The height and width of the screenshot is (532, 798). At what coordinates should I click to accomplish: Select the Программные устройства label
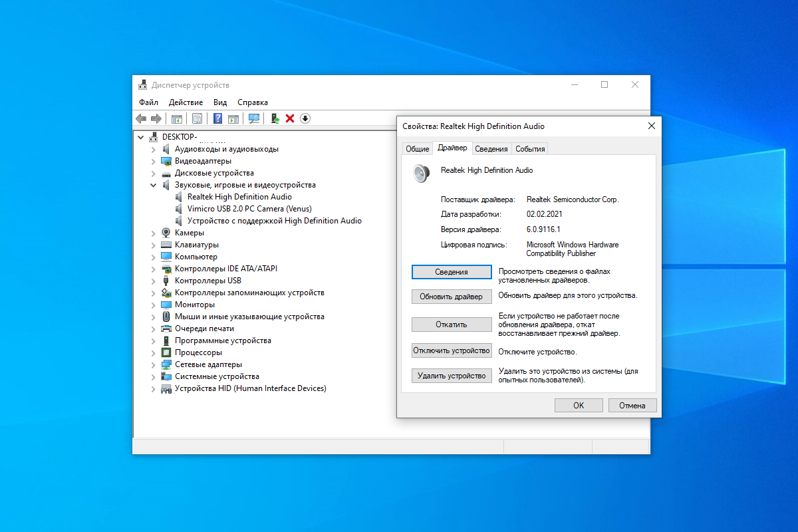point(223,340)
